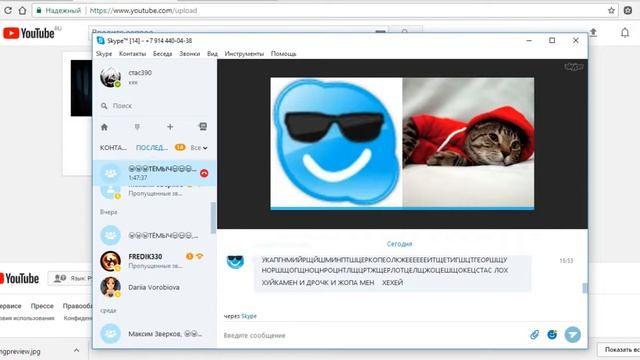Click the Skype link after через
This screenshot has width=640, height=360.
coord(249,316)
